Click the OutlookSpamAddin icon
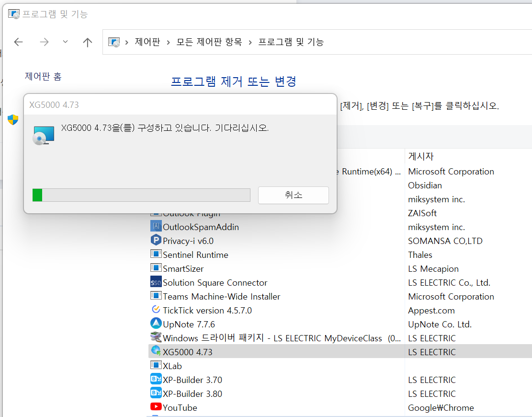Image resolution: width=532 pixels, height=417 pixels. pyautogui.click(x=156, y=226)
